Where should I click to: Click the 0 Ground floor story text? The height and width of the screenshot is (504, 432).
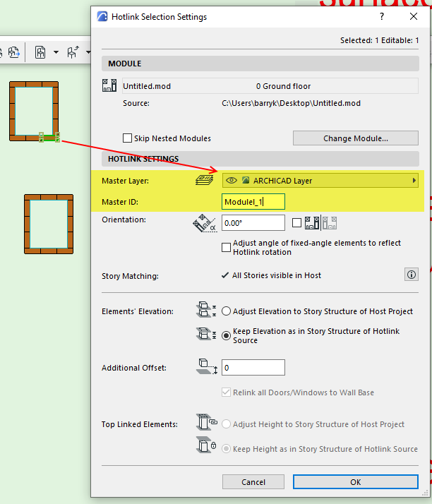point(284,86)
